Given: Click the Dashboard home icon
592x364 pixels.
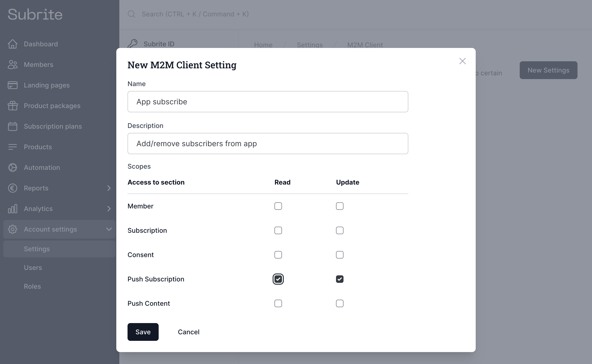Looking at the screenshot, I should pyautogui.click(x=13, y=44).
